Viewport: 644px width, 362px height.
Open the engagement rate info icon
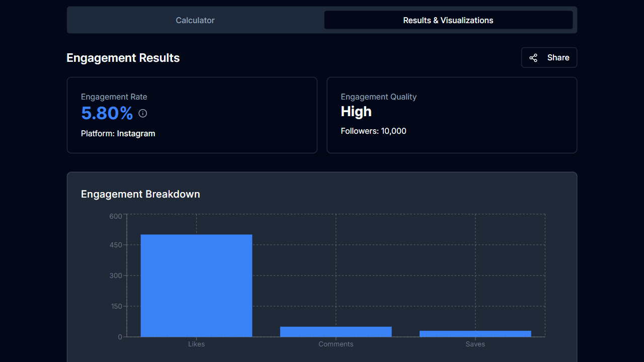143,113
